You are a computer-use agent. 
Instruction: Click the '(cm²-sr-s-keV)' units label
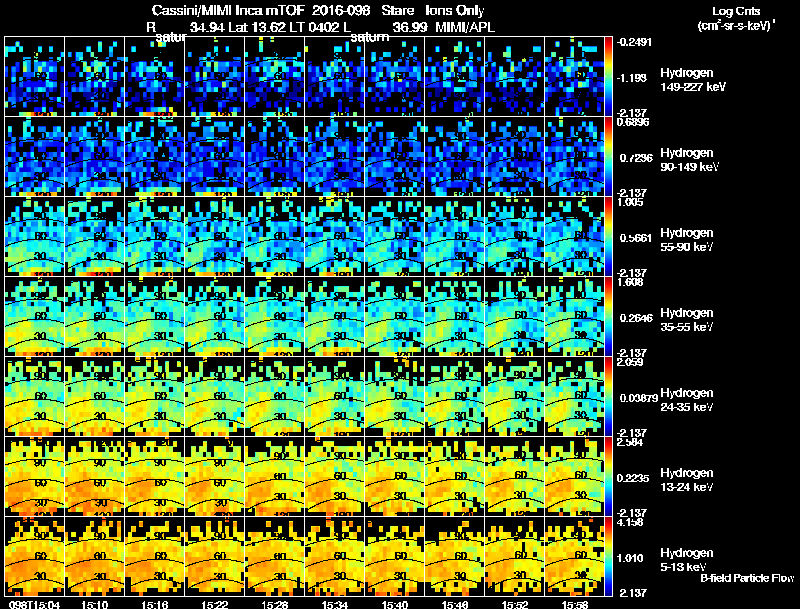click(x=735, y=25)
